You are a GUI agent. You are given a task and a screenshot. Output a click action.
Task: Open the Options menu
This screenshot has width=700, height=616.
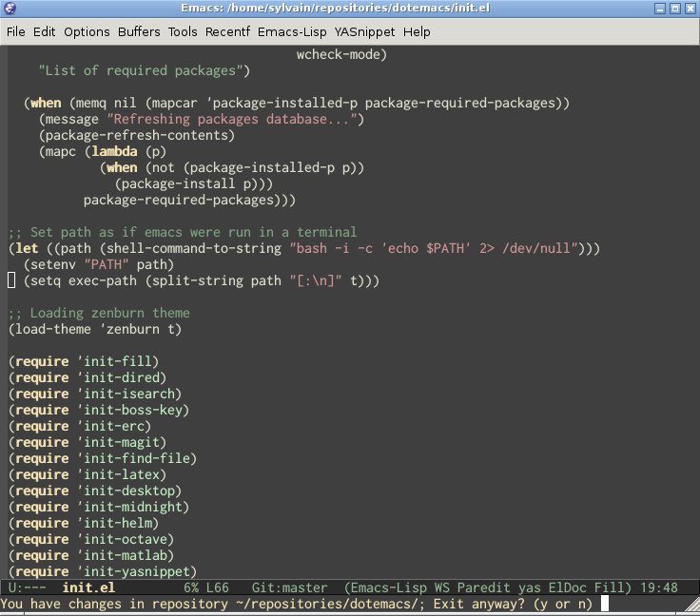tap(87, 32)
